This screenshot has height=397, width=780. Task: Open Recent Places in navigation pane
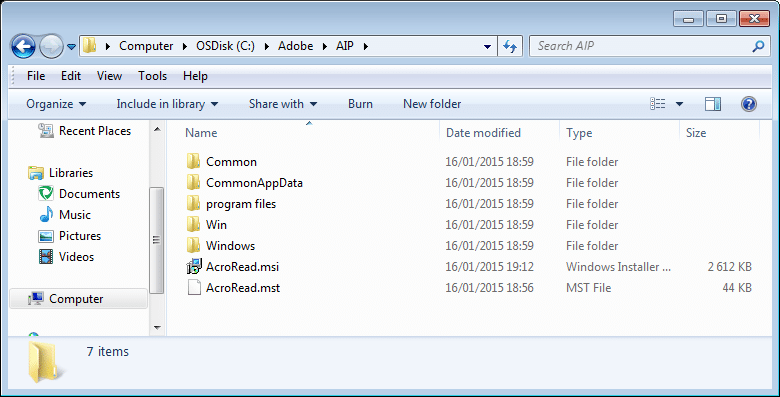point(95,131)
